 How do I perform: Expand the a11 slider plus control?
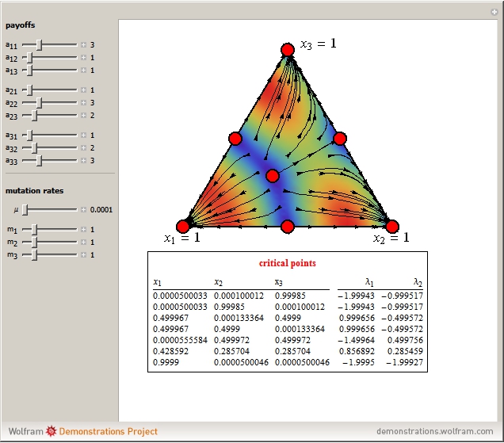[x=83, y=44]
